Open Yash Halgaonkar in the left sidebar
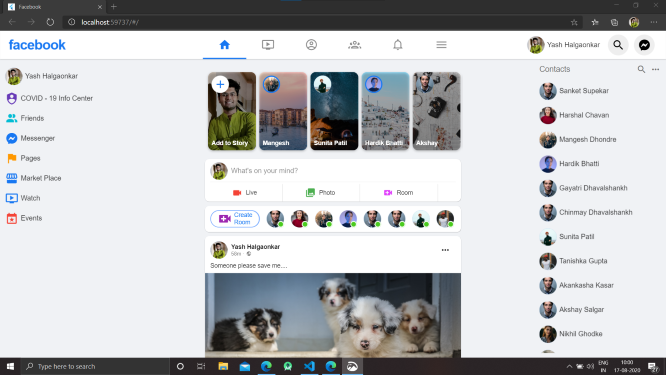Screen dimensions: 666x375 (42, 76)
